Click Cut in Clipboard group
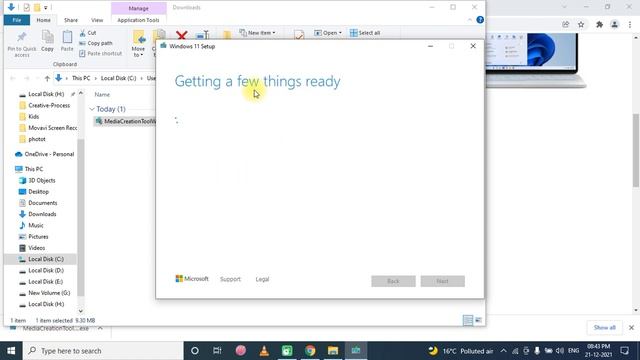This screenshot has height=360, width=640. click(88, 33)
